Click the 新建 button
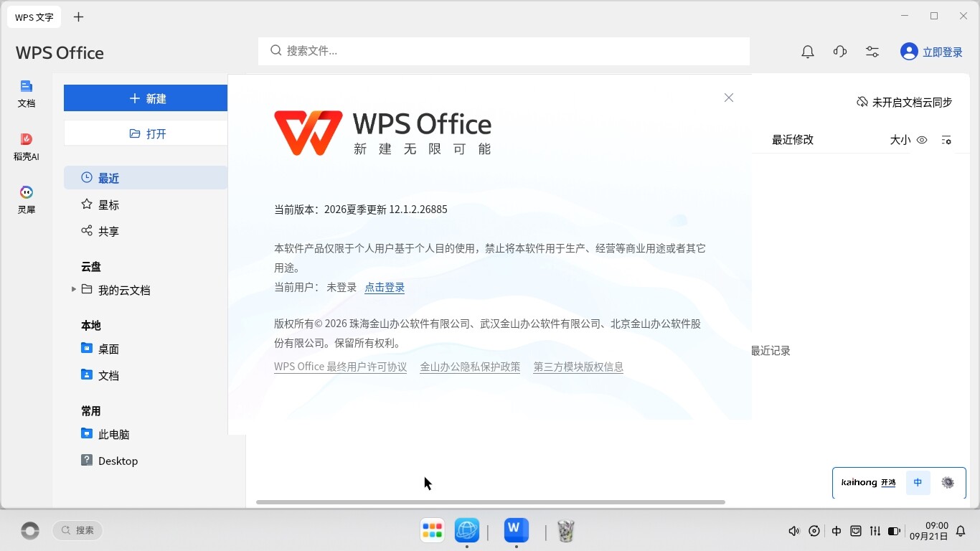 146,98
